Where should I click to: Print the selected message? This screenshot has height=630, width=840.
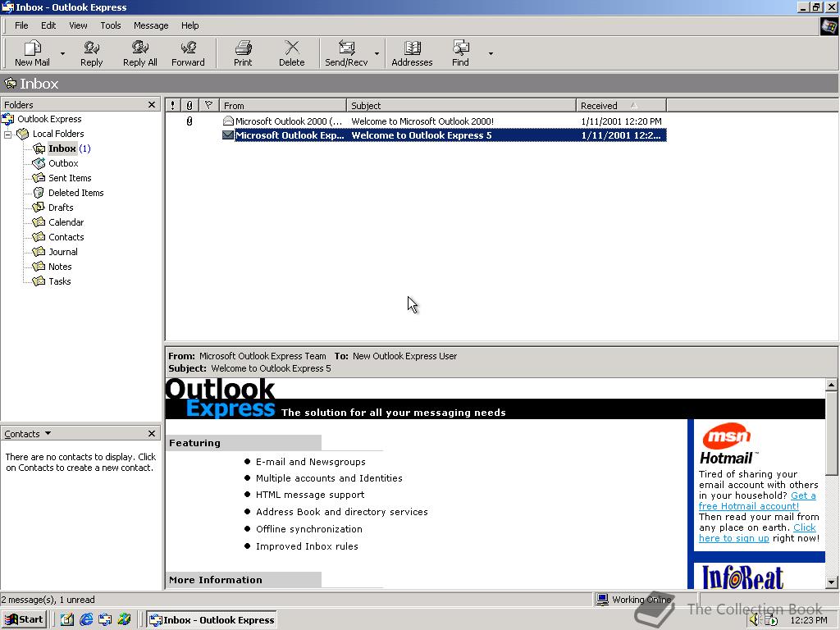[243, 53]
